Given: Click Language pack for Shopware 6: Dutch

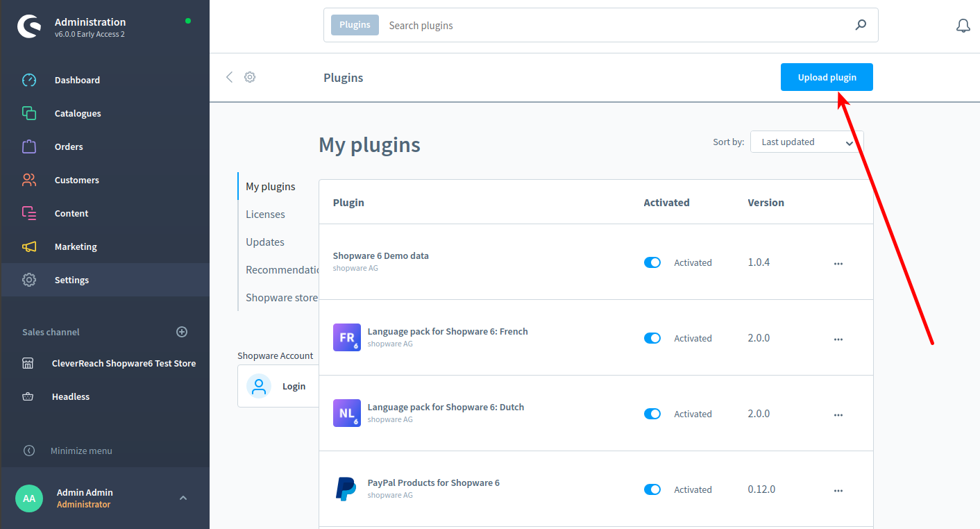Looking at the screenshot, I should (x=446, y=407).
